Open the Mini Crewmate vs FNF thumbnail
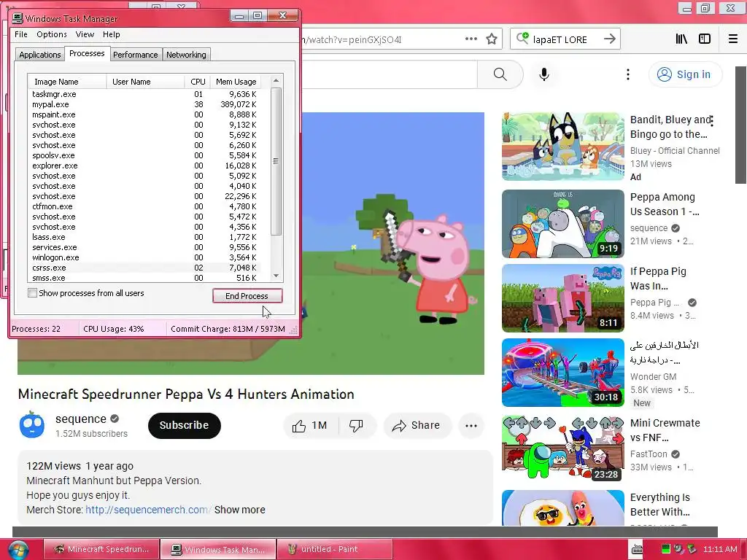The image size is (747, 560). tap(562, 448)
